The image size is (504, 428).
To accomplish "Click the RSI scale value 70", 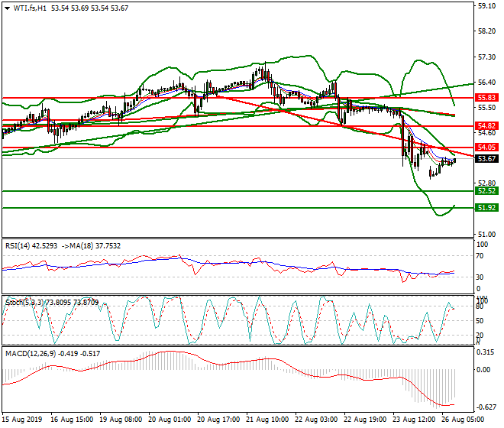I will (480, 256).
